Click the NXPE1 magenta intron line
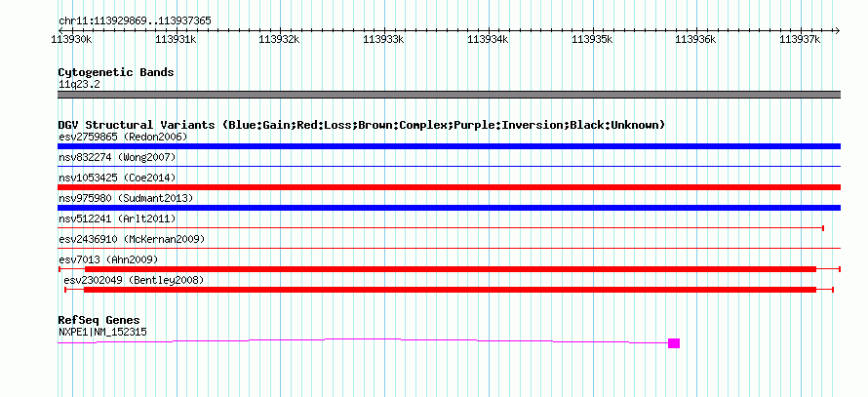Image resolution: width=868 pixels, height=397 pixels. pyautogui.click(x=363, y=340)
